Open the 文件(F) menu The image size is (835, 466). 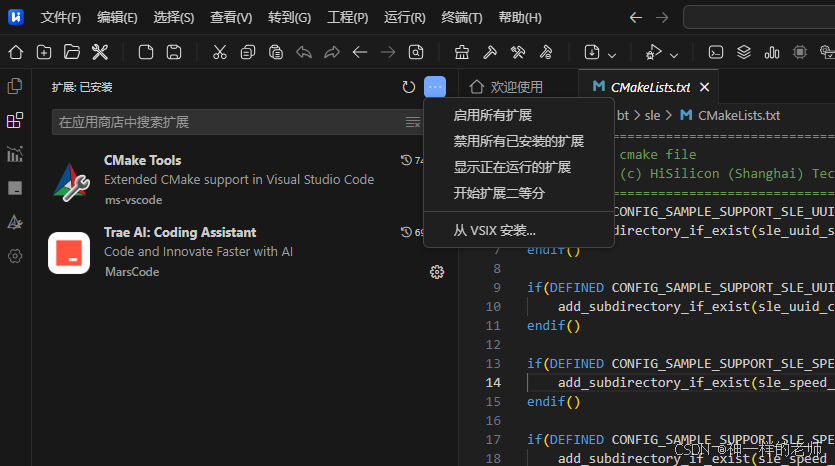(x=61, y=18)
